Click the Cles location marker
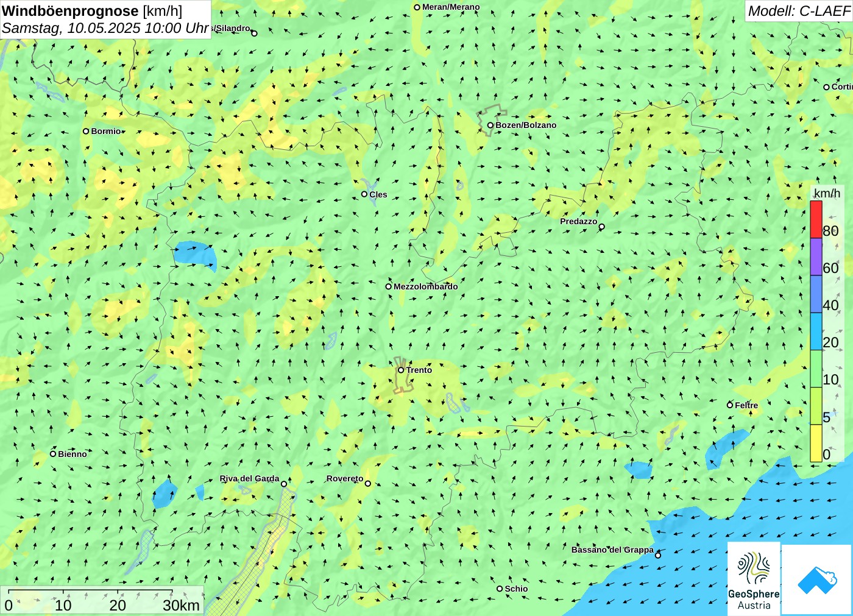853x616 pixels. pyautogui.click(x=364, y=194)
